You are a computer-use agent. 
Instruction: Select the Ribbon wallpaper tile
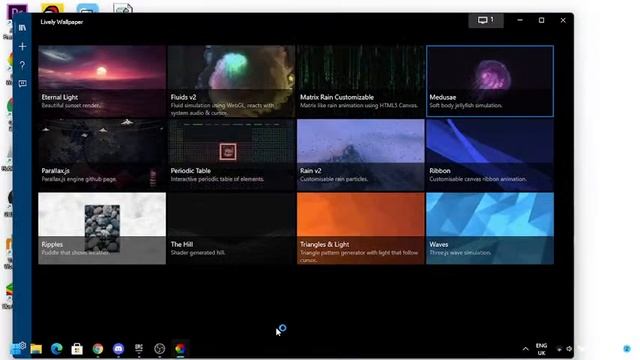point(490,155)
